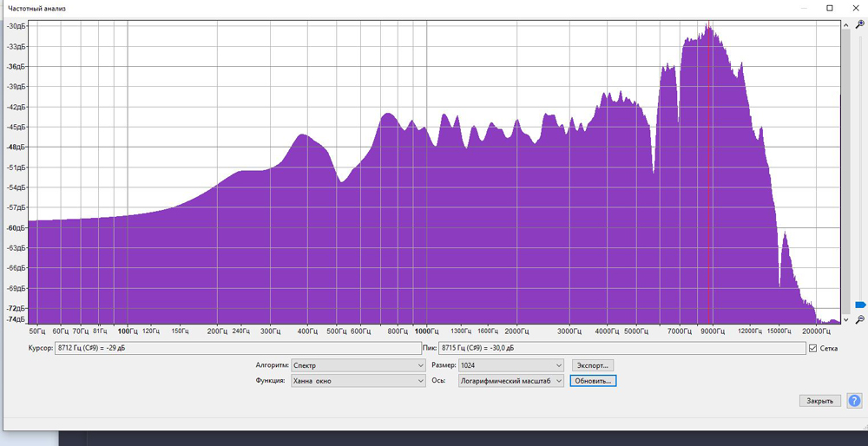Maximize the Частотный анализ window
Screen dimensions: 868x446
pyautogui.click(x=829, y=9)
